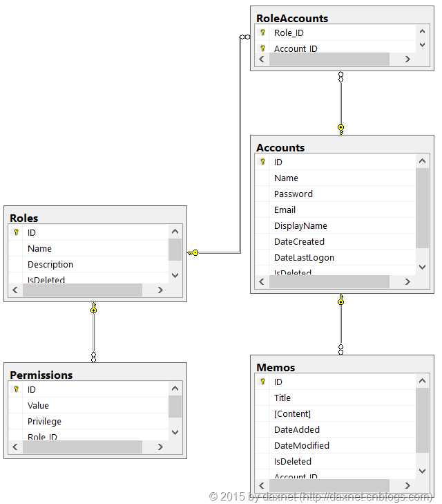442x504 pixels.
Task: Click the vertical scrollbar thumb in Memos table
Action: 423,420
